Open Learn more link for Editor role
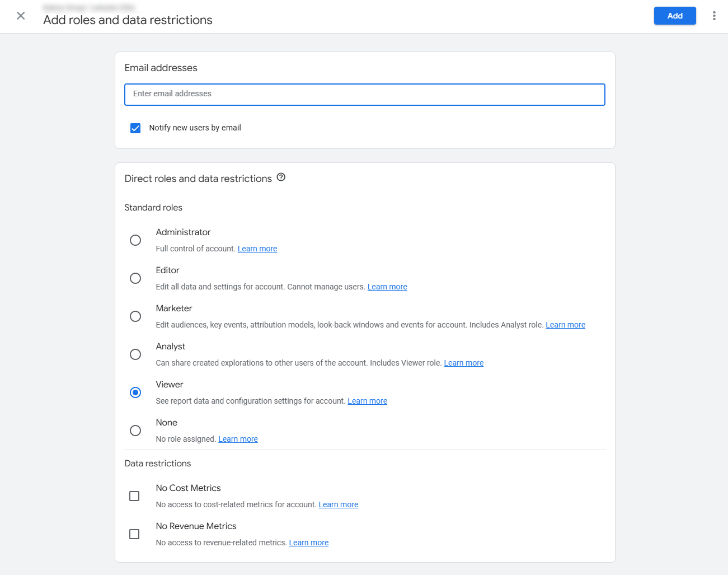The height and width of the screenshot is (575, 728). point(387,287)
